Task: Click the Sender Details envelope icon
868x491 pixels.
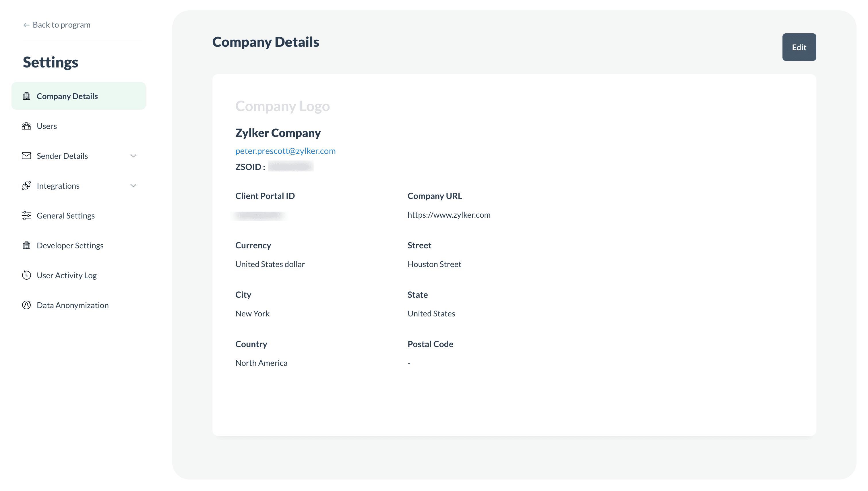Action: 26,155
